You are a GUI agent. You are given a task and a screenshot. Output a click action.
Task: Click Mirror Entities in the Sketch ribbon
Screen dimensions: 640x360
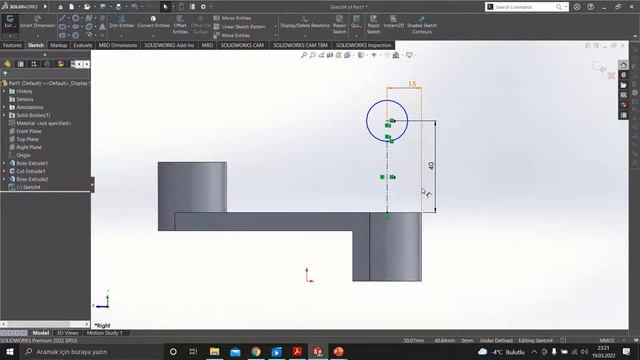(232, 18)
